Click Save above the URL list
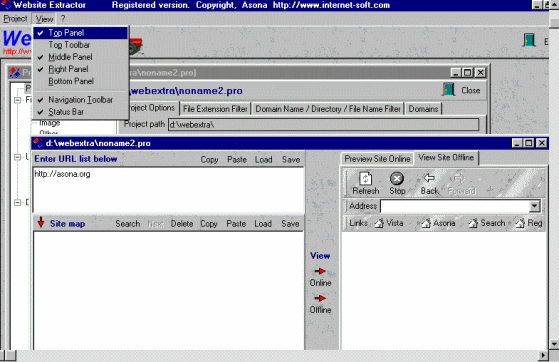Screen dimensions: 559x362 point(291,159)
